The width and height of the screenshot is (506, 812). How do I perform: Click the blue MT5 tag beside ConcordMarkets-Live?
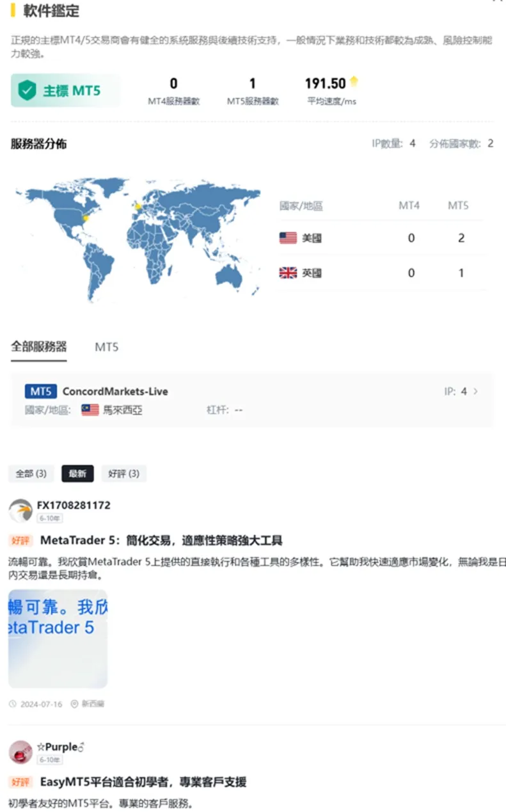tap(41, 391)
